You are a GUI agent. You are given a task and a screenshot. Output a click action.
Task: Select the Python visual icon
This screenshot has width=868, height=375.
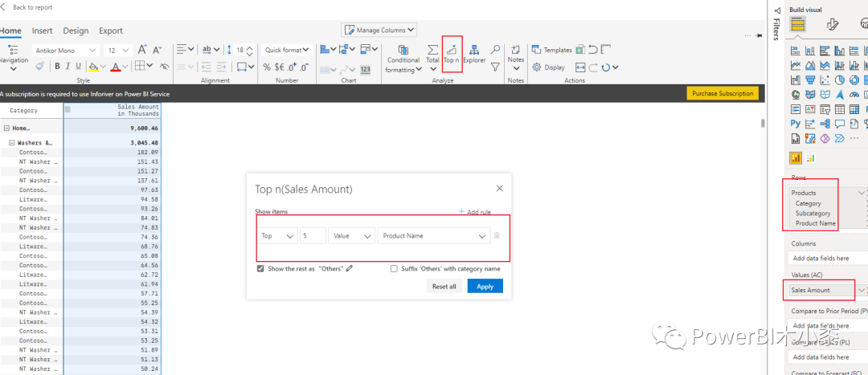796,124
